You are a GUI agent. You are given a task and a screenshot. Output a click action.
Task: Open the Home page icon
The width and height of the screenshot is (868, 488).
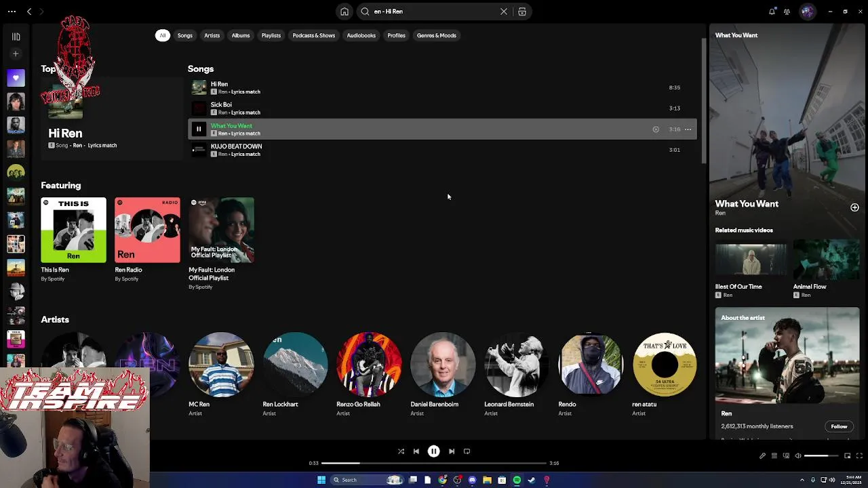coord(344,12)
